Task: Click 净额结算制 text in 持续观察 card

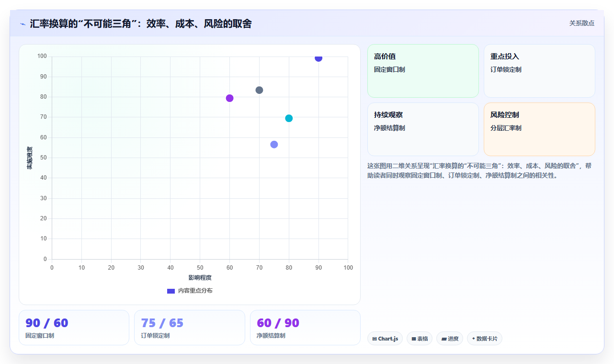Action: coord(389,128)
